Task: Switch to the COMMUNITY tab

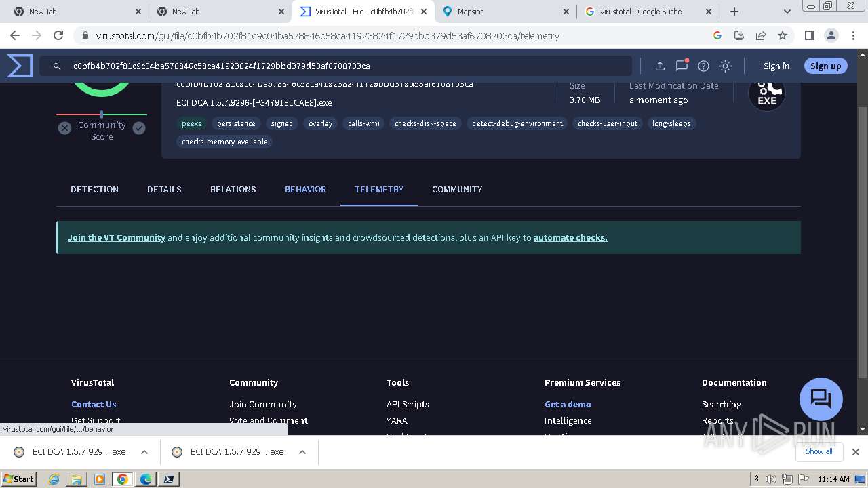Action: (x=457, y=189)
